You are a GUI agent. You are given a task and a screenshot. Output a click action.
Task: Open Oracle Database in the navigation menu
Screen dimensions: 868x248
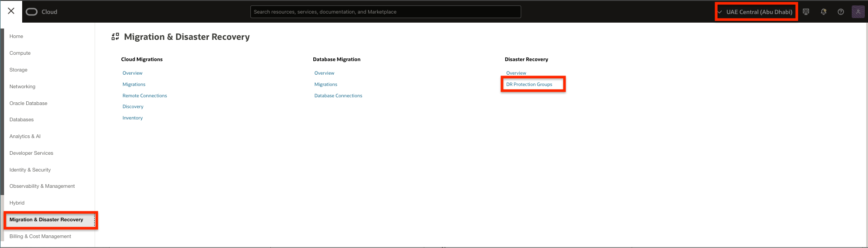[x=29, y=103]
